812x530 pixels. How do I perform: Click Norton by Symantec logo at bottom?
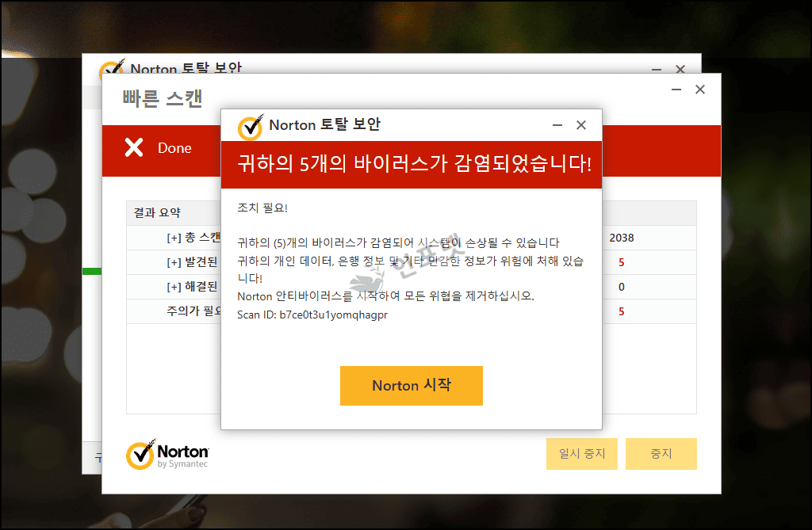(167, 455)
